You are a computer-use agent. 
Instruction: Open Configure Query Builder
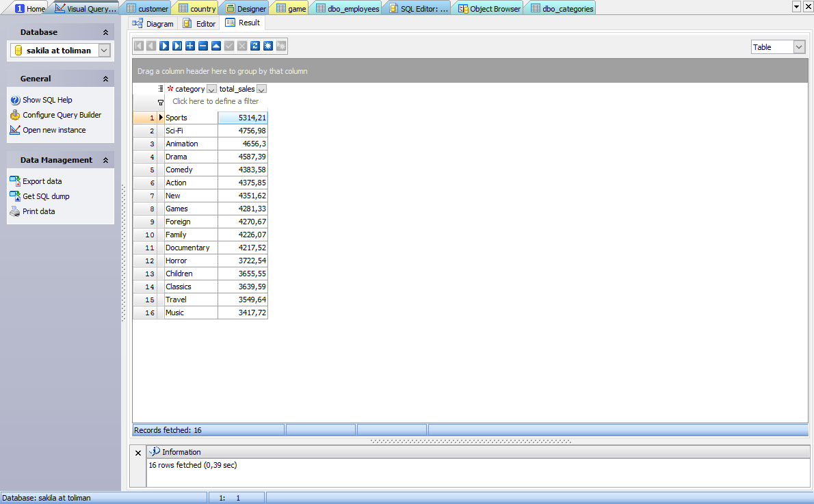(x=62, y=115)
